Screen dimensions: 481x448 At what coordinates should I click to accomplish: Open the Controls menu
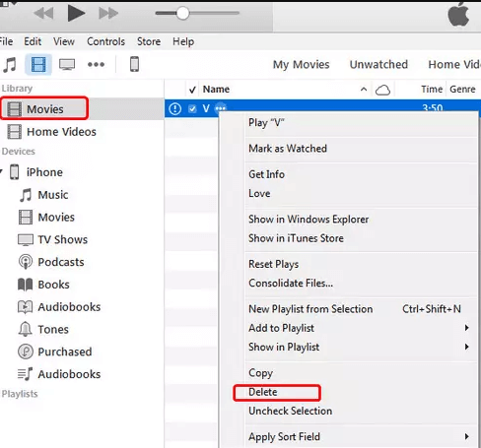pyautogui.click(x=105, y=41)
